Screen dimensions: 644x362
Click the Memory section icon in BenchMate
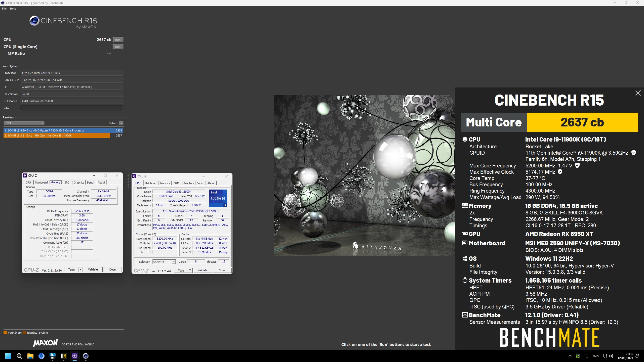[x=465, y=206]
